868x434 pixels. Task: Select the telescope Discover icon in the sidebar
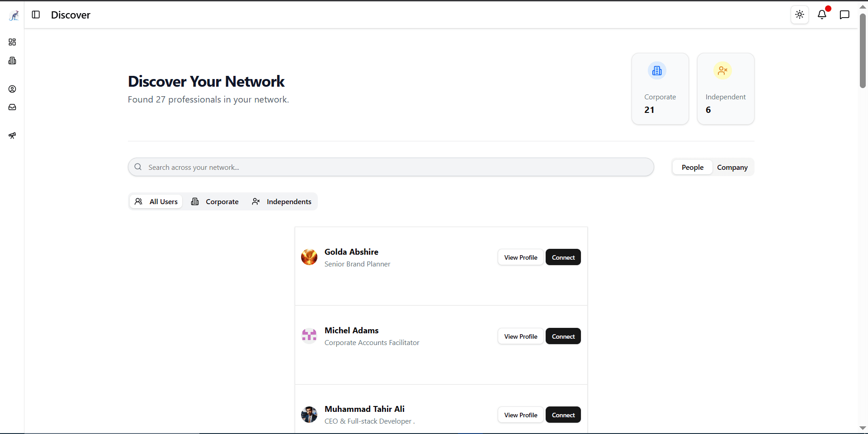pyautogui.click(x=12, y=135)
